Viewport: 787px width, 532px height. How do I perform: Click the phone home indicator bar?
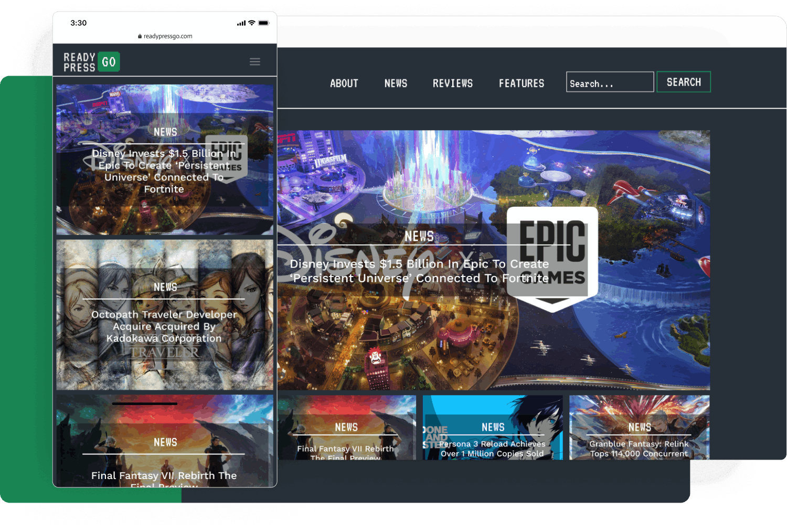click(144, 403)
